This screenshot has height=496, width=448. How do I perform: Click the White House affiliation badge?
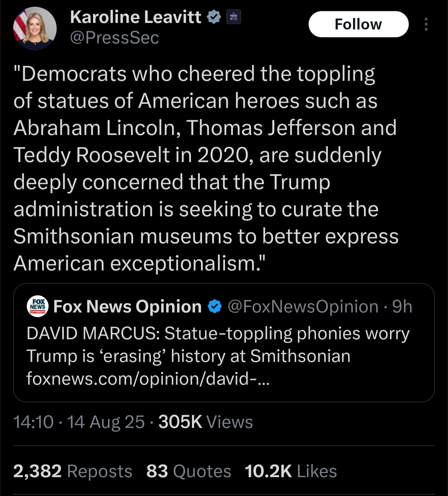(x=233, y=17)
